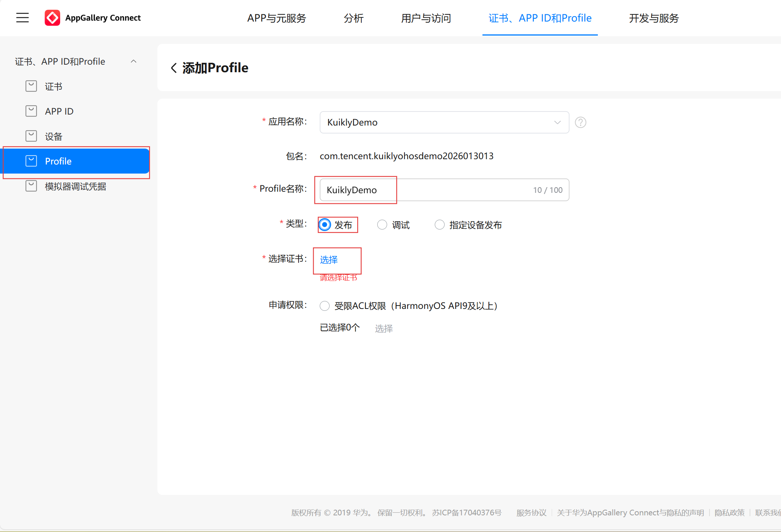Select the 发布 type radio button
This screenshot has height=532, width=781.
point(325,225)
